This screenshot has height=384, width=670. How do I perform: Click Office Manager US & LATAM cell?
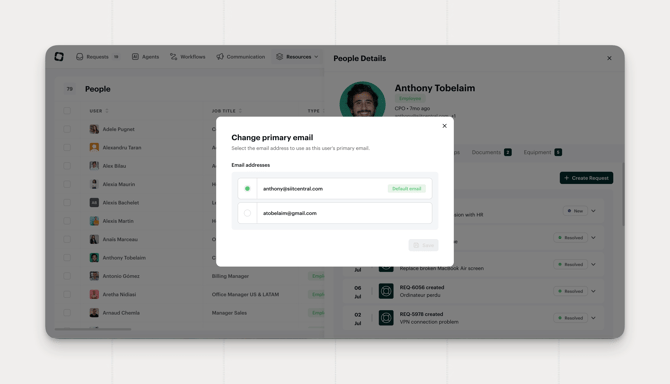245,294
